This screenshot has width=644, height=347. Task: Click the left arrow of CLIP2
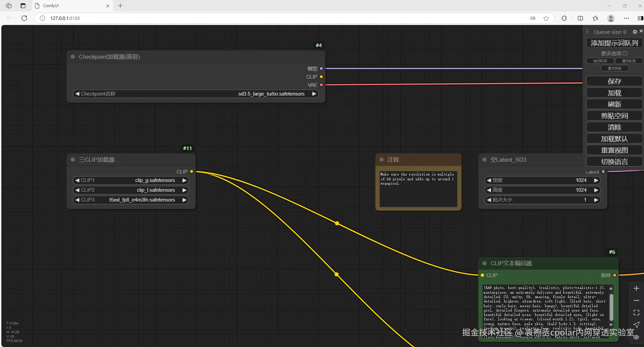pos(77,190)
